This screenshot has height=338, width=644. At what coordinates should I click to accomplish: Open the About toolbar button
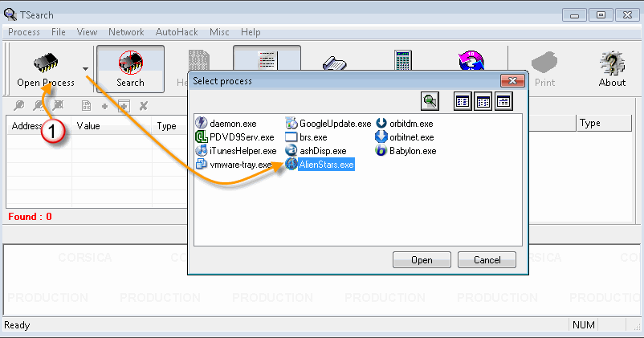coord(612,69)
